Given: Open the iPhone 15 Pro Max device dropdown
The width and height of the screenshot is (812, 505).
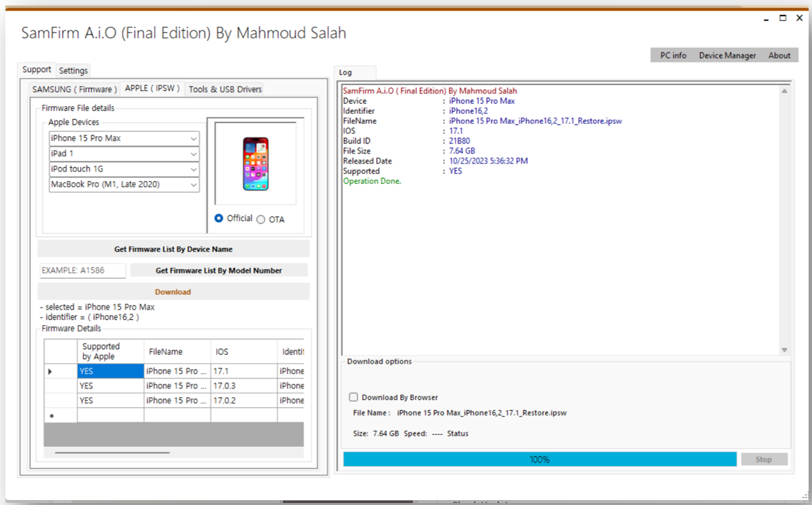Looking at the screenshot, I should pyautogui.click(x=124, y=138).
